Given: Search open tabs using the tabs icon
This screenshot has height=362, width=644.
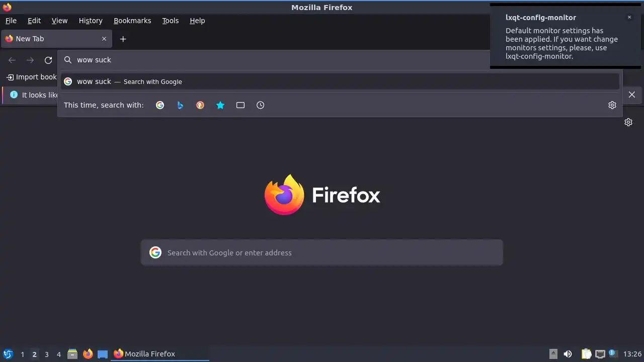Looking at the screenshot, I should pyautogui.click(x=240, y=105).
